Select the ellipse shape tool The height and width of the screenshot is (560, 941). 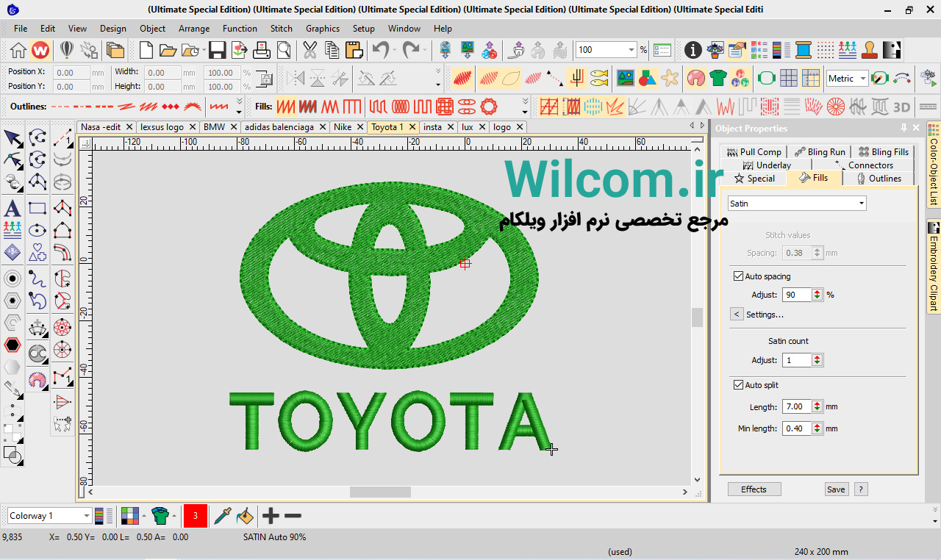37,230
